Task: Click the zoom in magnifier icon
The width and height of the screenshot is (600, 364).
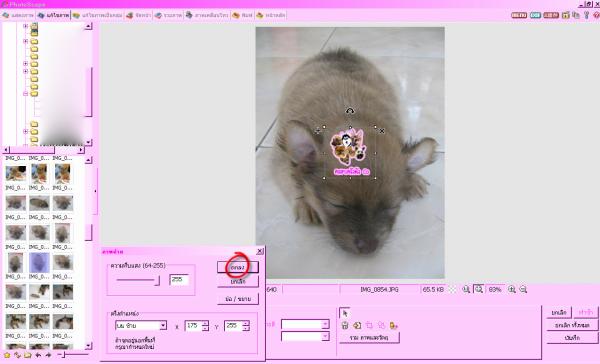Action: (x=512, y=290)
